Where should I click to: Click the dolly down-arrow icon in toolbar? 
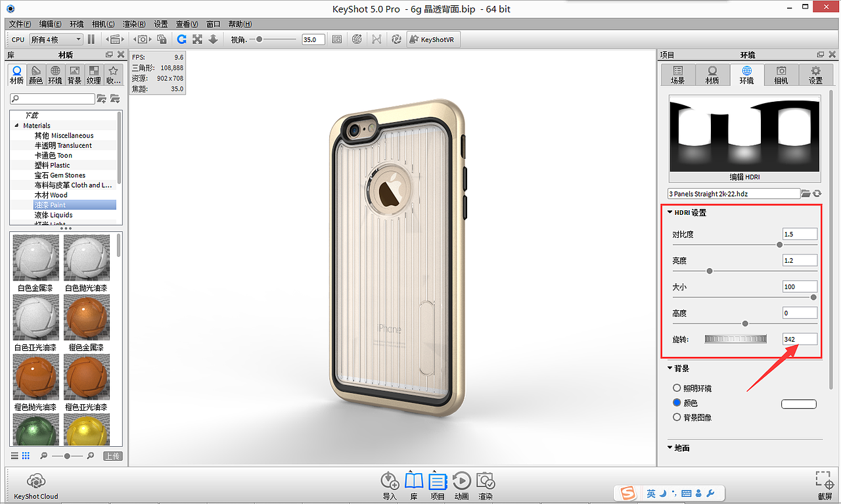[213, 39]
